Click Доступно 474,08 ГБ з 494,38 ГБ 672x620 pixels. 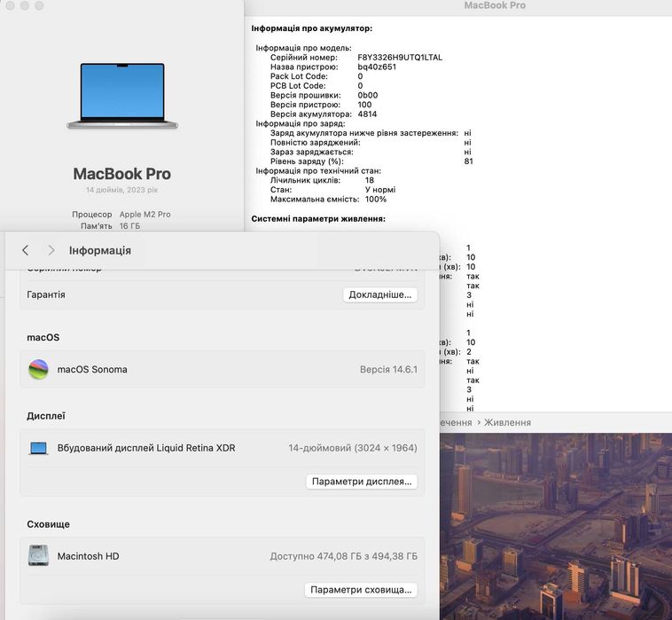(x=344, y=556)
